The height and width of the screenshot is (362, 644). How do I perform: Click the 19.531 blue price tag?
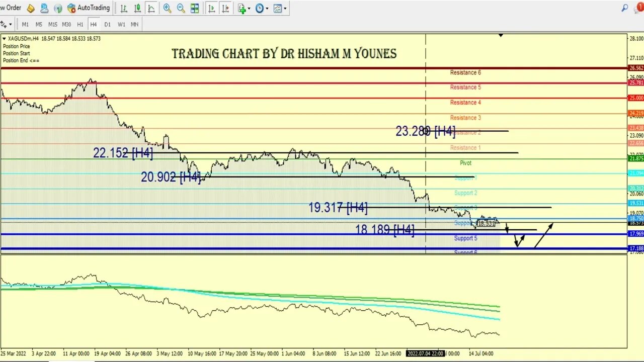point(636,204)
